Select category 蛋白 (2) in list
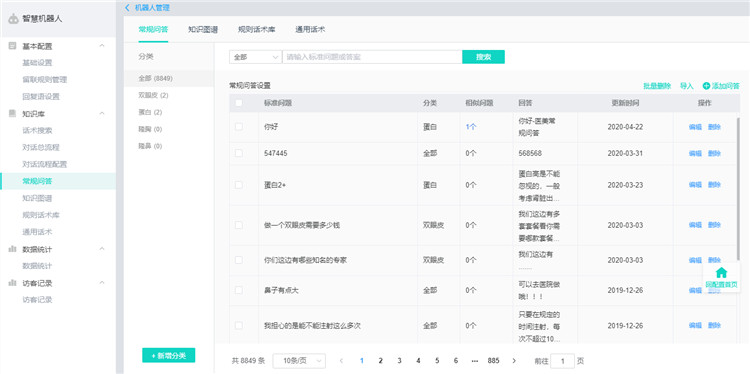750x374 pixels. pos(150,112)
